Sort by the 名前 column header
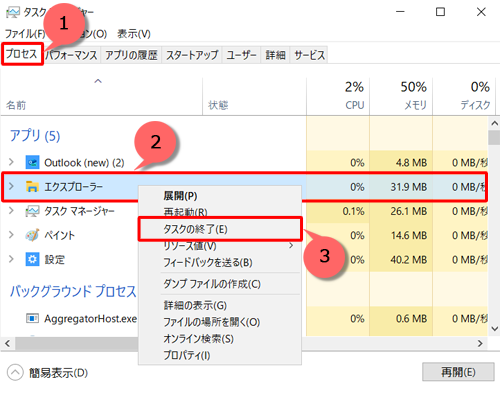500x393 pixels. (x=101, y=97)
